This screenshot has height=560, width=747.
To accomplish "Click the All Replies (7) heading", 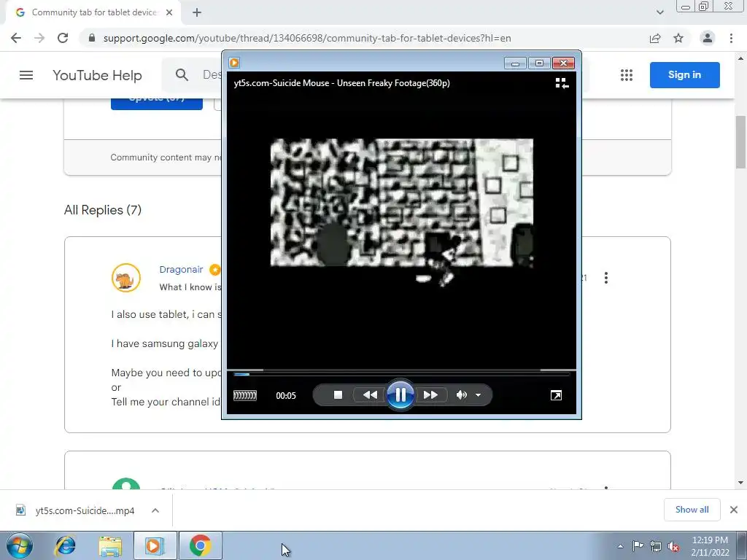I will click(103, 210).
